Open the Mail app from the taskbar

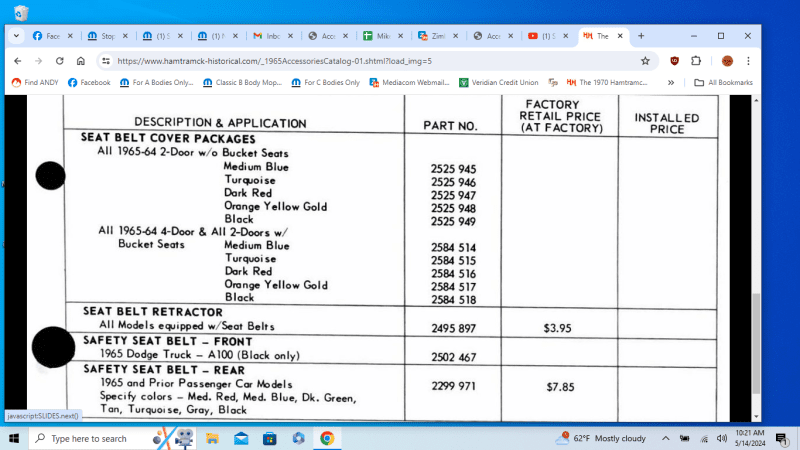(241, 438)
